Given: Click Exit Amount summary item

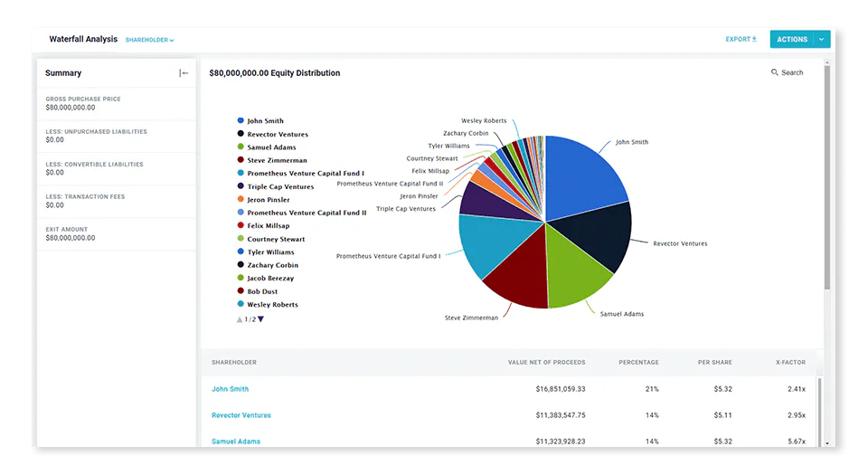Looking at the screenshot, I should tap(117, 233).
